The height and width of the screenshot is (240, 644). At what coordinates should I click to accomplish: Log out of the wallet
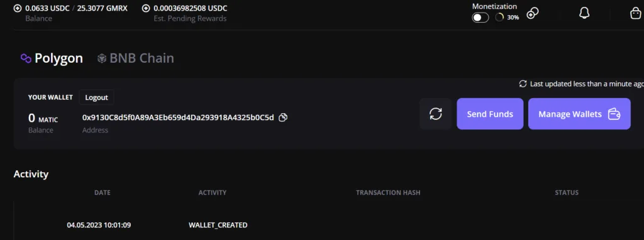96,97
